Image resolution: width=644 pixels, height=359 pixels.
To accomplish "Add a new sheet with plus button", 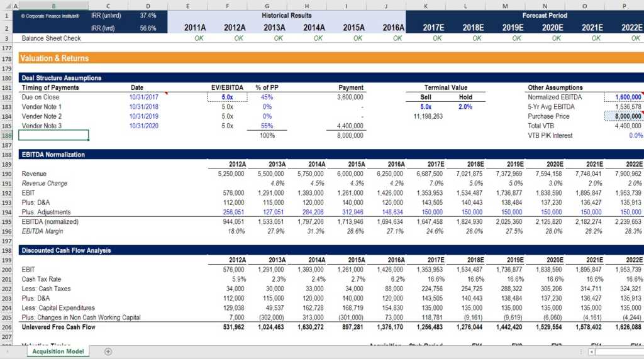I will [108, 351].
